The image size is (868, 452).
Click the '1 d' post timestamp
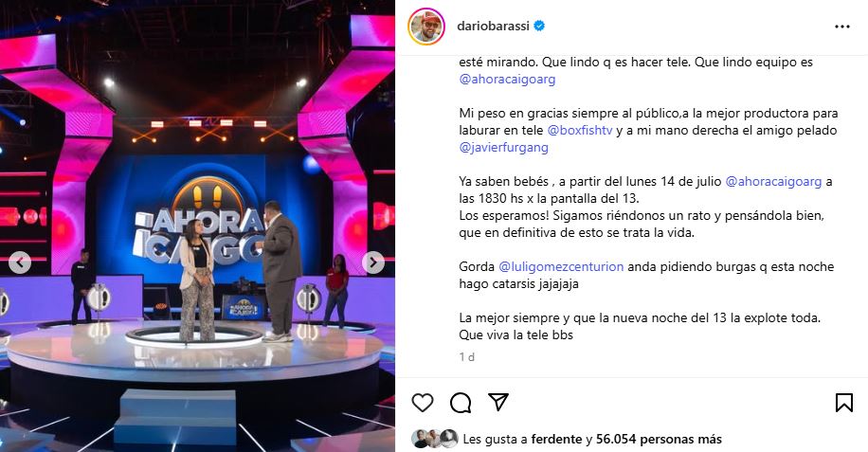pyautogui.click(x=466, y=357)
